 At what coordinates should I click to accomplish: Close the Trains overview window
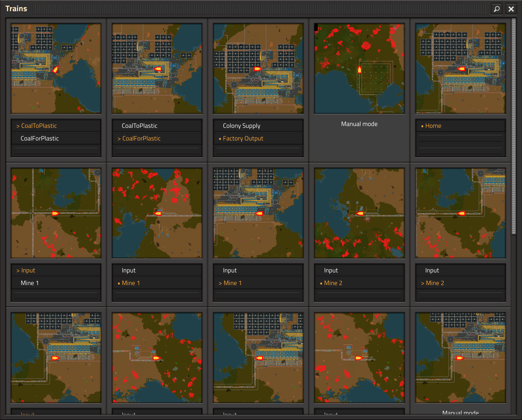(x=511, y=9)
